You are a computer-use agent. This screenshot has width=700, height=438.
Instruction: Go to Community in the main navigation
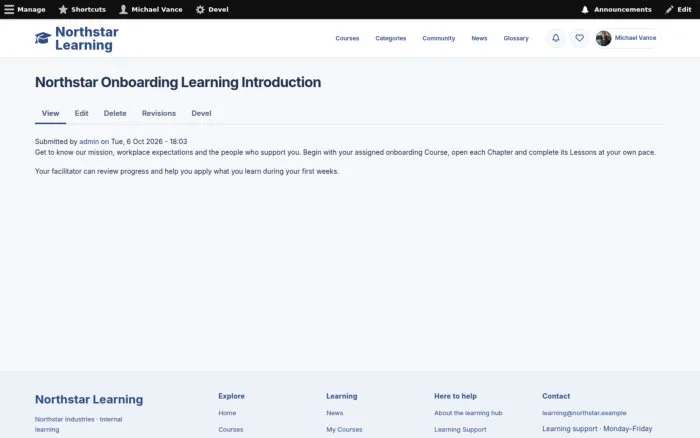tap(439, 38)
